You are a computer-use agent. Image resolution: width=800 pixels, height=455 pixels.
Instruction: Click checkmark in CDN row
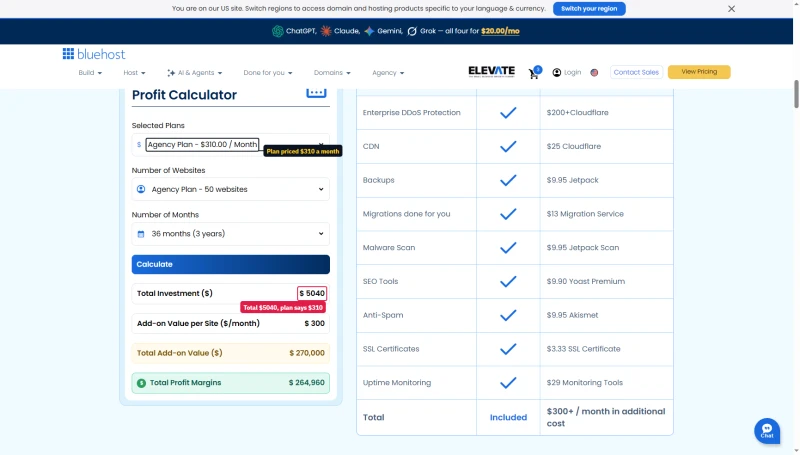coord(508,146)
